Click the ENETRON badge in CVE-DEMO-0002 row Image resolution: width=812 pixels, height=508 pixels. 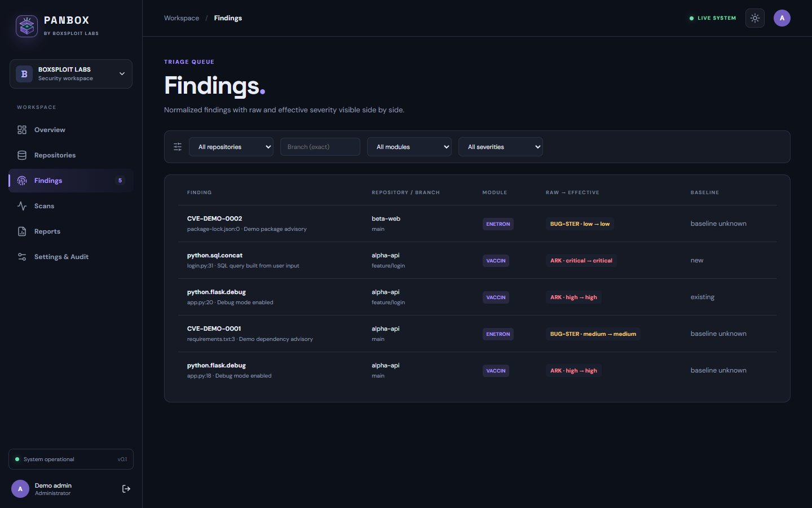(x=498, y=224)
